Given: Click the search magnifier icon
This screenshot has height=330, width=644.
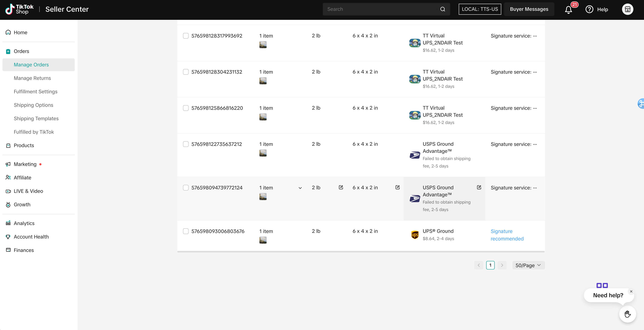Looking at the screenshot, I should (x=442, y=9).
